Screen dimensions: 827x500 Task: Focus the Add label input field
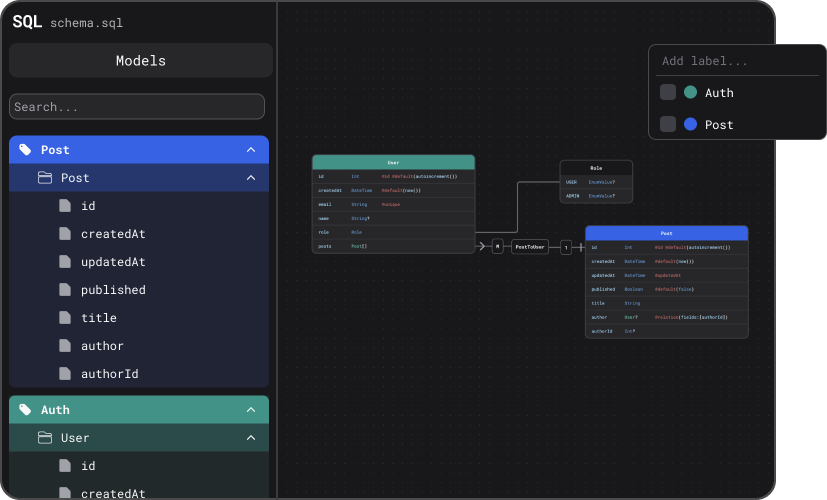737,61
